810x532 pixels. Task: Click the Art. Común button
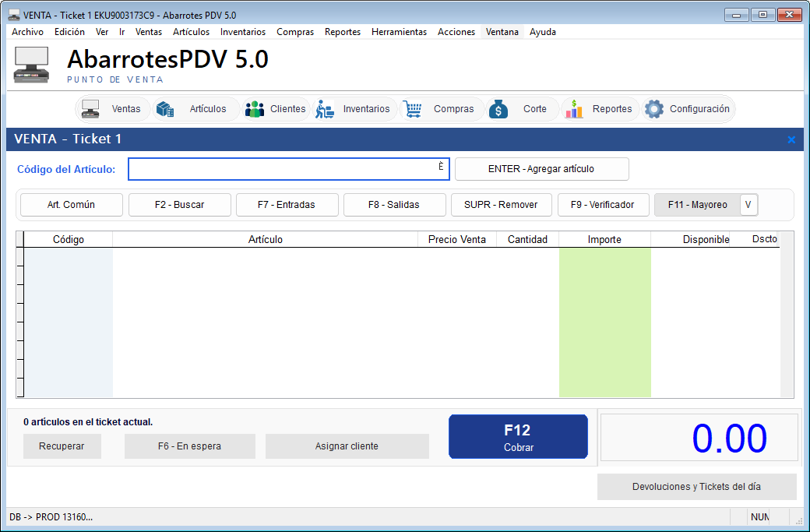click(72, 205)
